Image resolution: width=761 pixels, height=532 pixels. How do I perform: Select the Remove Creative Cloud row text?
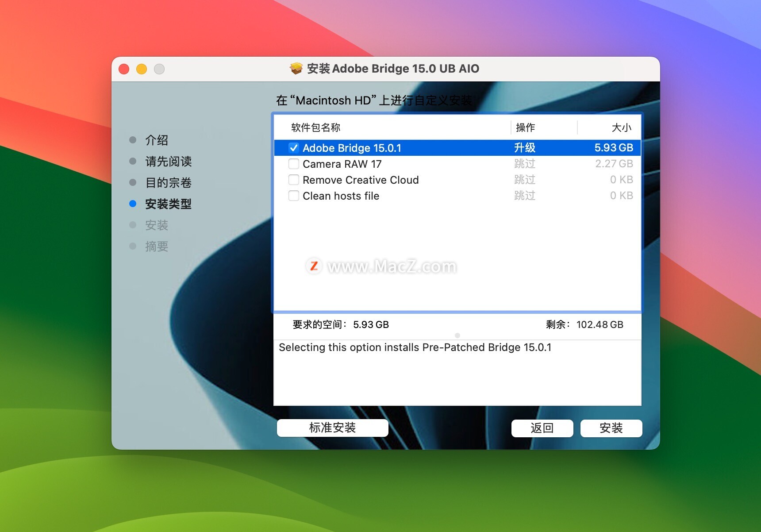[x=361, y=180]
